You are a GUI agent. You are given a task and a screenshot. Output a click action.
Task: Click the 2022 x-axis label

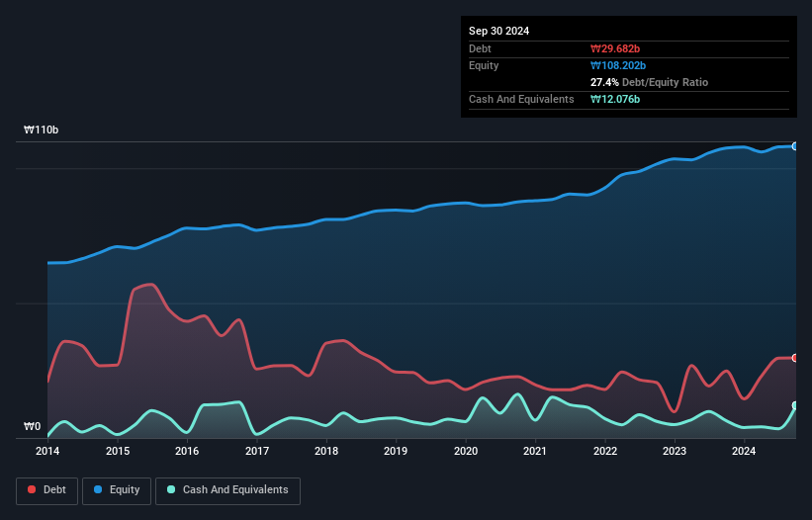click(x=605, y=451)
